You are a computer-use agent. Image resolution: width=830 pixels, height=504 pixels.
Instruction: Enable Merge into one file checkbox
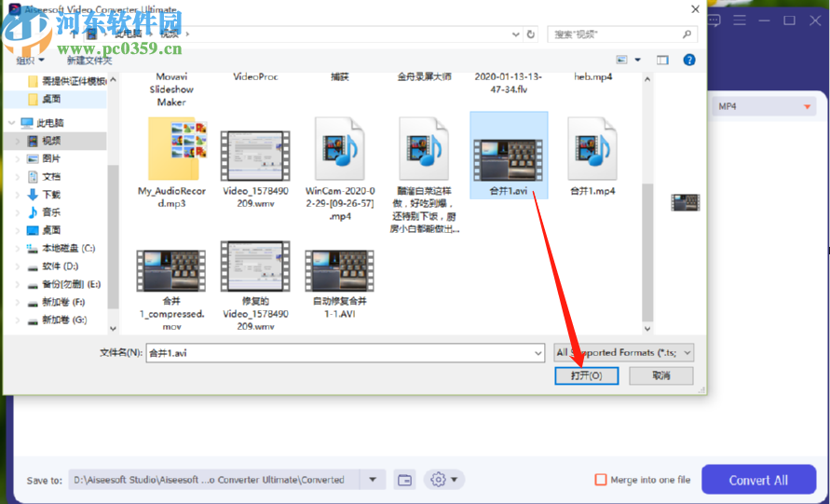tap(601, 480)
